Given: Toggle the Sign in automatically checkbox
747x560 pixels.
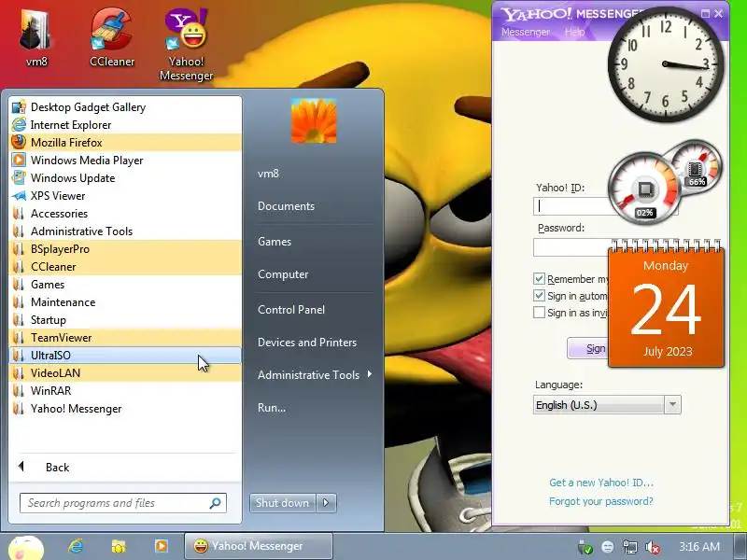Looking at the screenshot, I should [539, 296].
